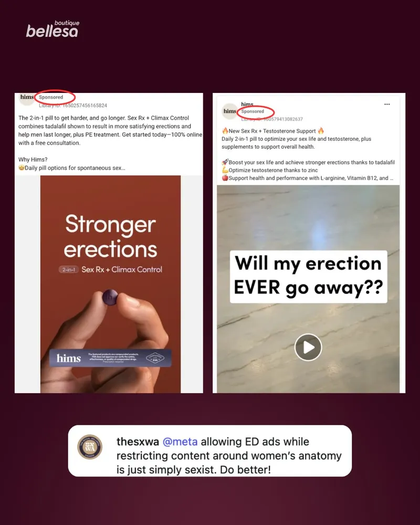420x525 pixels.
Task: Click the thesxwa profile avatar
Action: tap(90, 447)
